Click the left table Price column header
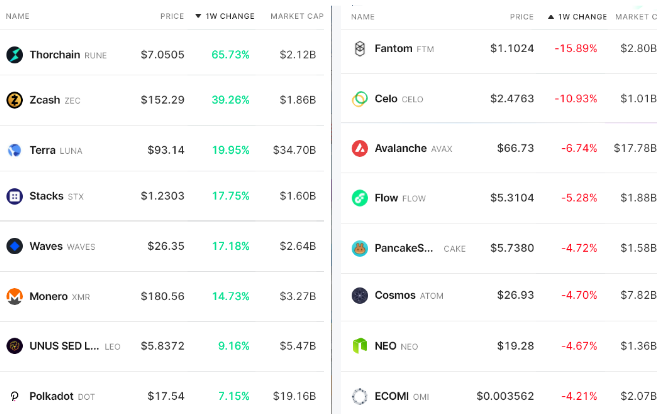This screenshot has height=414, width=657. pyautogui.click(x=172, y=17)
